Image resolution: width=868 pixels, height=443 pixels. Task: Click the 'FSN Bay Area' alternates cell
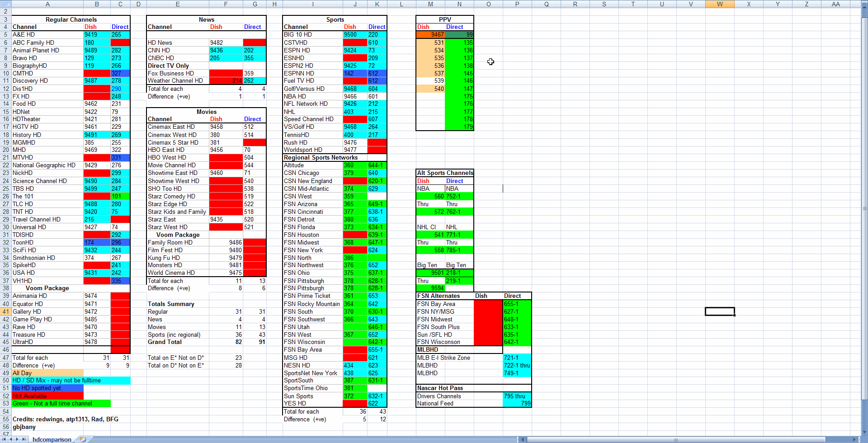tap(445, 304)
